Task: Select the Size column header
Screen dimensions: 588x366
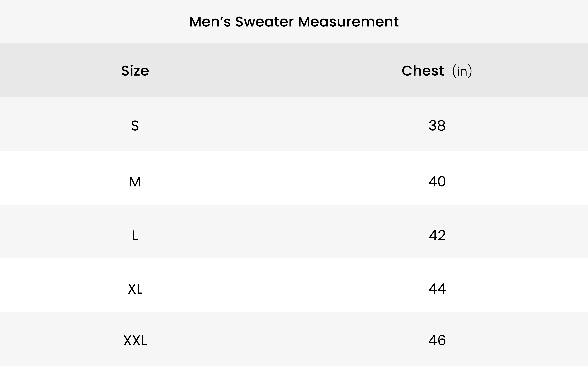Action: click(135, 71)
